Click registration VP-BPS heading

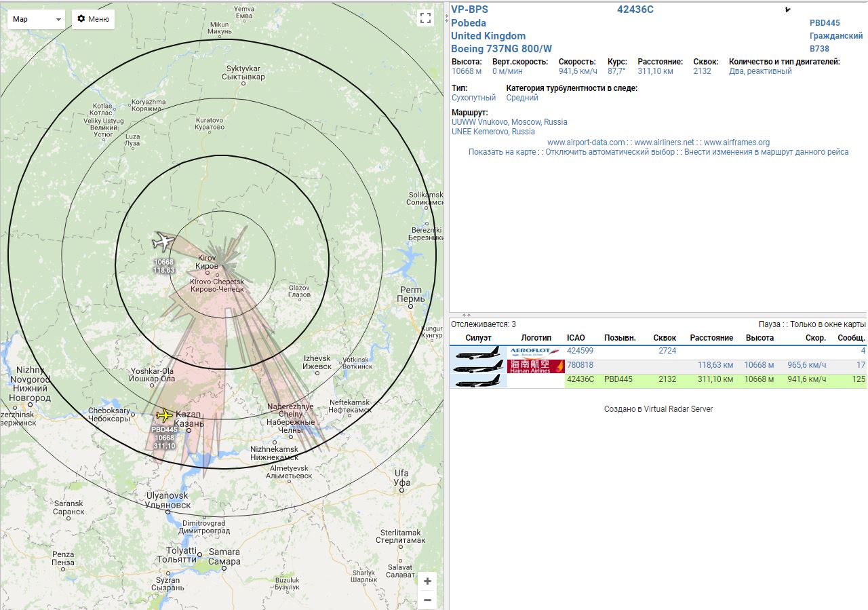469,9
